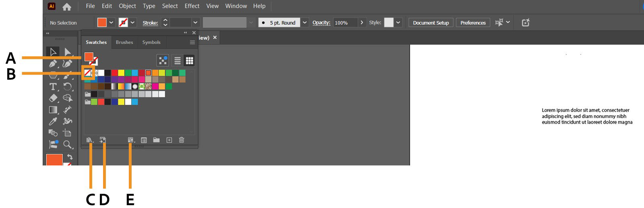The width and height of the screenshot is (644, 208).
Task: Open the fill color dropdown in control bar
Action: click(111, 22)
